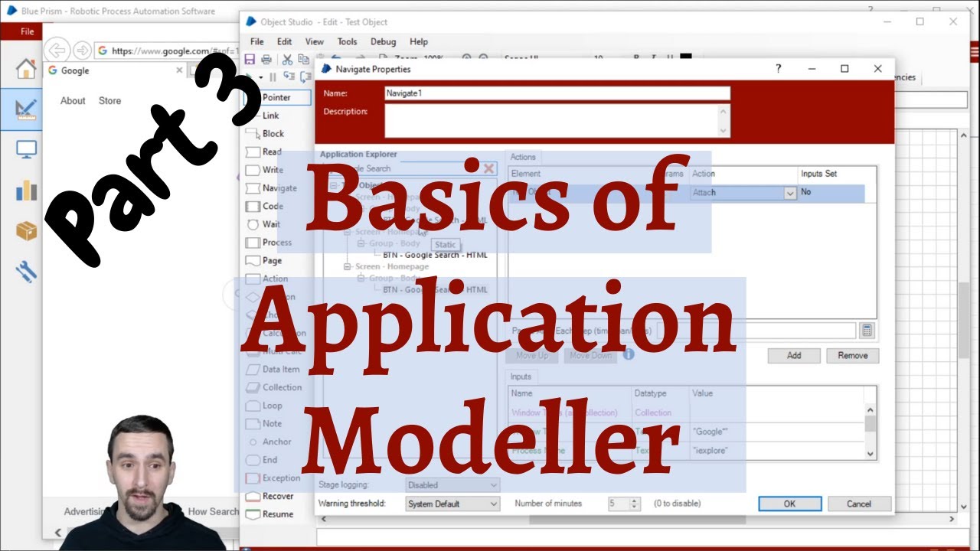Click OK in Navigate Properties
The image size is (980, 551).
(x=790, y=504)
